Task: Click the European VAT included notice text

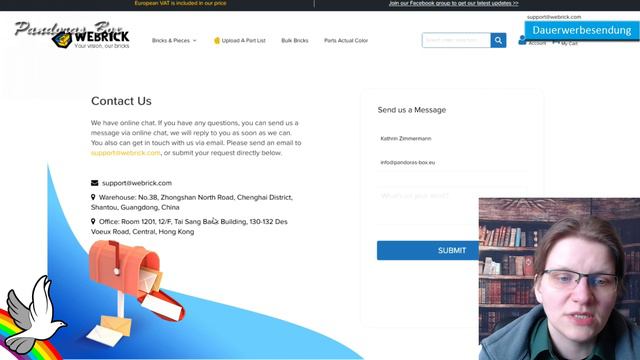Action: 180,3
